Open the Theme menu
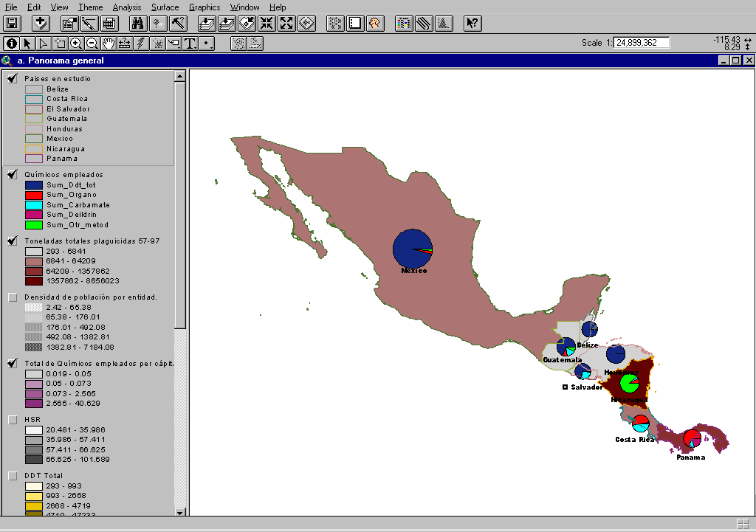This screenshot has height=532, width=756. tap(90, 7)
